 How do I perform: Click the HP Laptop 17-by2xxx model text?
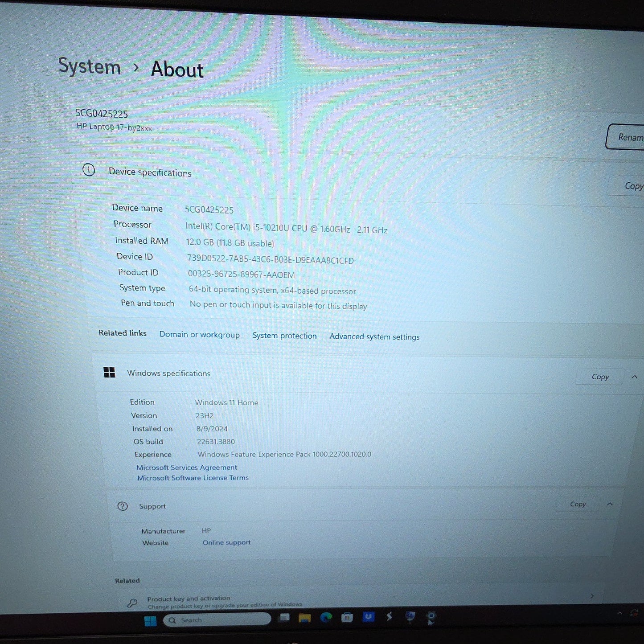(114, 127)
